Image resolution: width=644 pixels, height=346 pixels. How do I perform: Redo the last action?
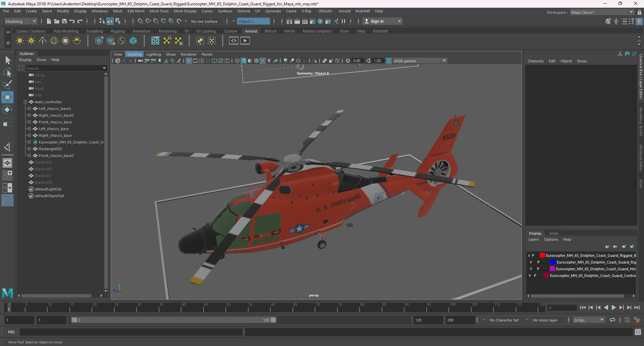pos(80,21)
